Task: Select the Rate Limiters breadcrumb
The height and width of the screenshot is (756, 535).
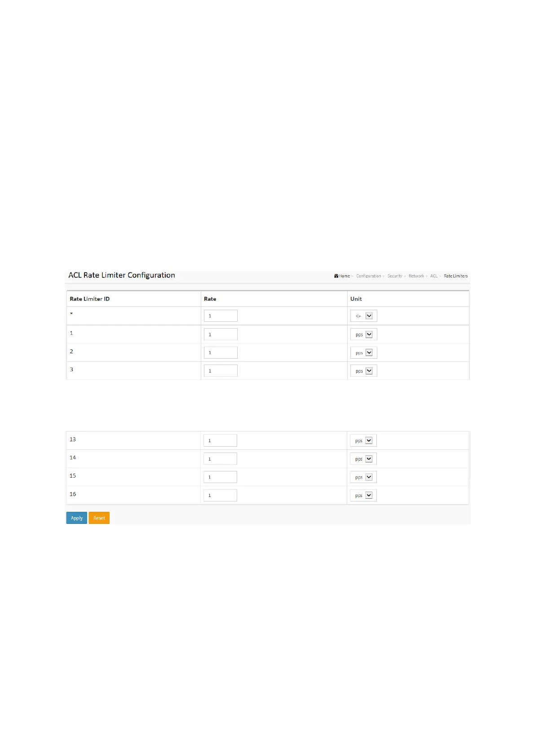Action: click(455, 276)
